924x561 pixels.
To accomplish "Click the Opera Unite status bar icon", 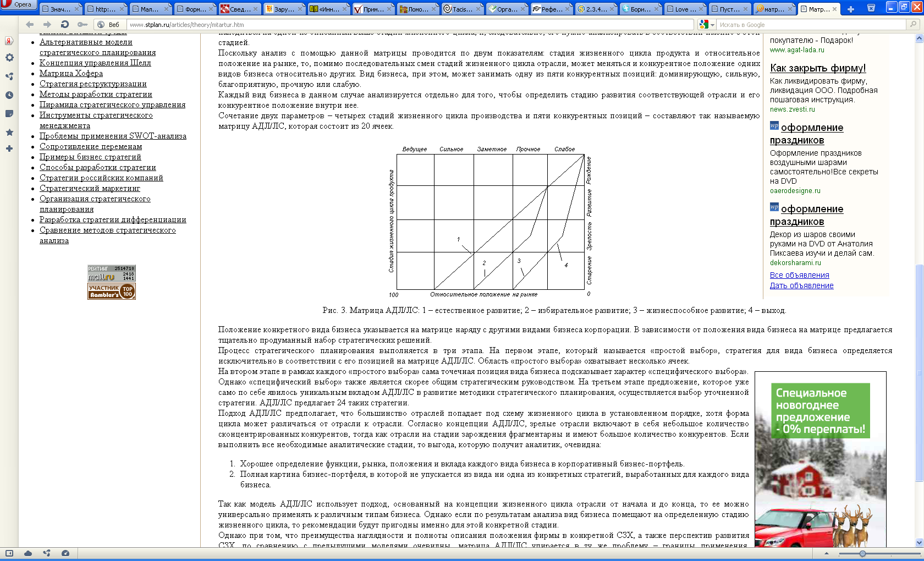I will click(47, 553).
